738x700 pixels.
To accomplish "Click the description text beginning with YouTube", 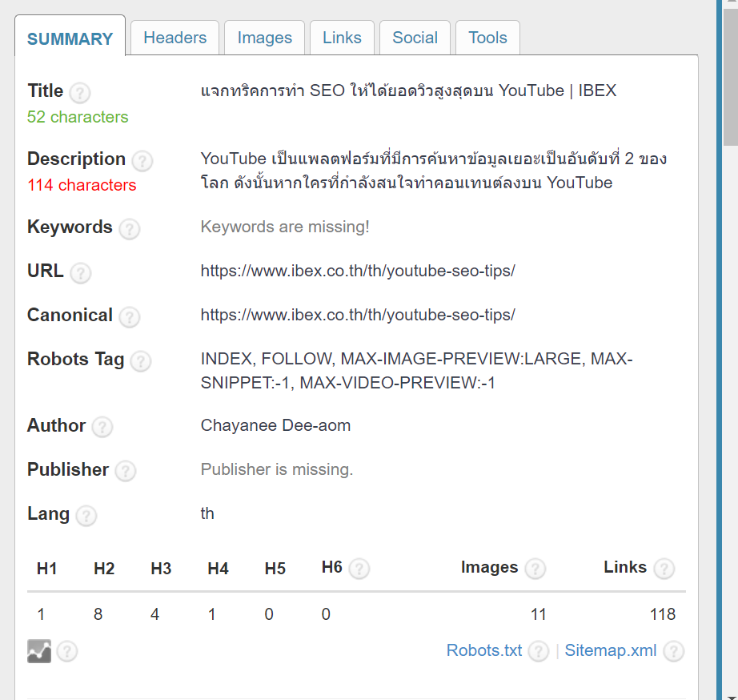I will coord(434,171).
